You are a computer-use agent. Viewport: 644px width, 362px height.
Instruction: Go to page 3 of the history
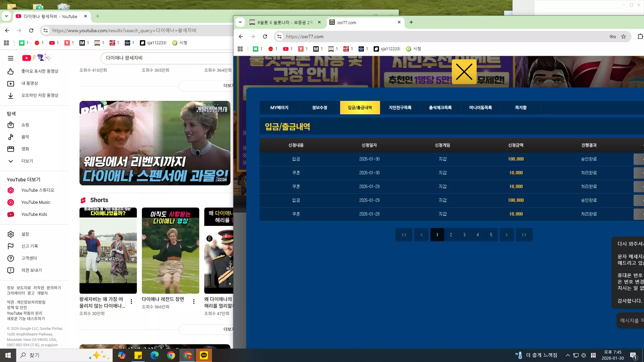tap(464, 235)
